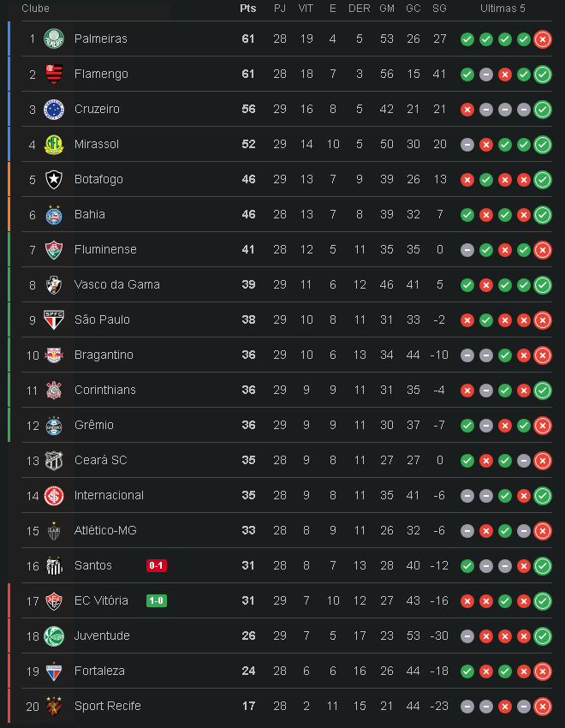Sort table by Pts column header
Viewport: 565px width, 728px height.
click(x=248, y=9)
